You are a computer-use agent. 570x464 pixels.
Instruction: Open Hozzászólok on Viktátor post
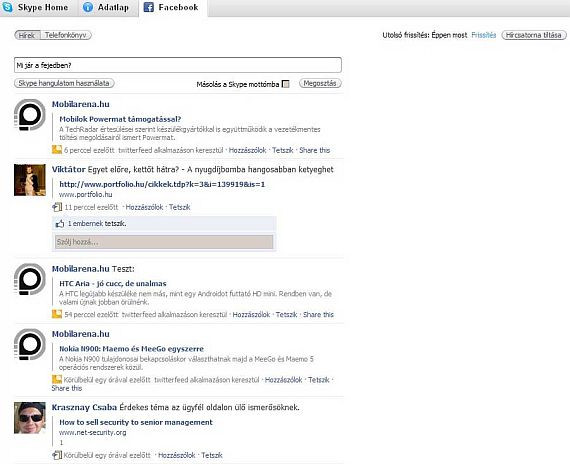point(144,207)
